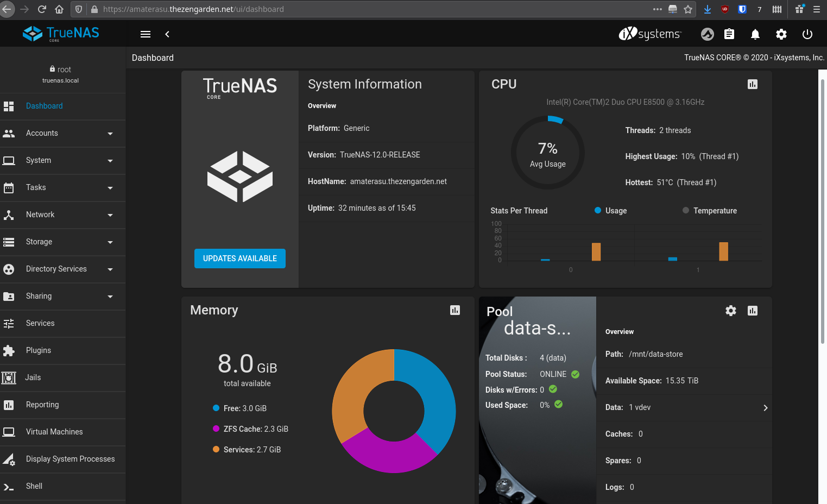Screen dimensions: 827x504
Task: Open Display System Processes
Action: [63, 459]
